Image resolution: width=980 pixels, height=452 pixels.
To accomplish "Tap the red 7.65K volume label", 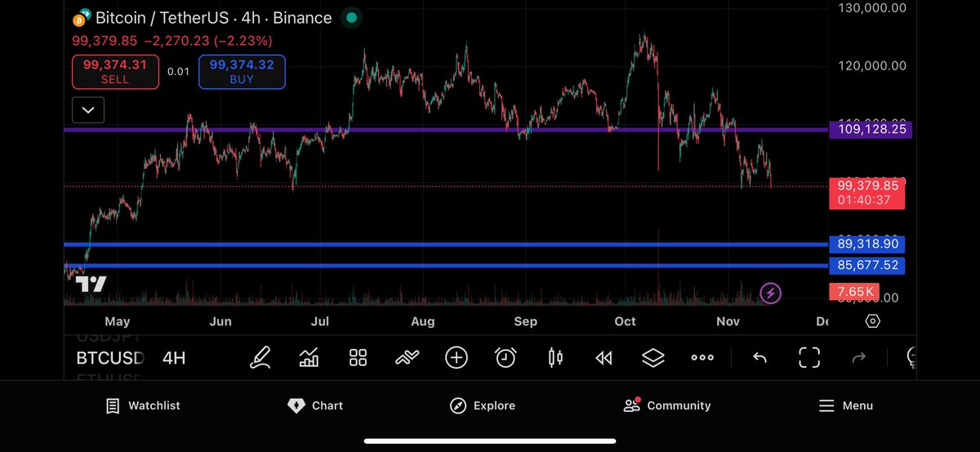I will [x=853, y=291].
